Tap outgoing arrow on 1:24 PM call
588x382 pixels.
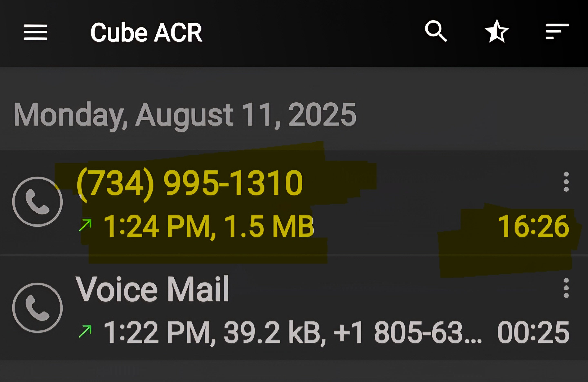(85, 225)
